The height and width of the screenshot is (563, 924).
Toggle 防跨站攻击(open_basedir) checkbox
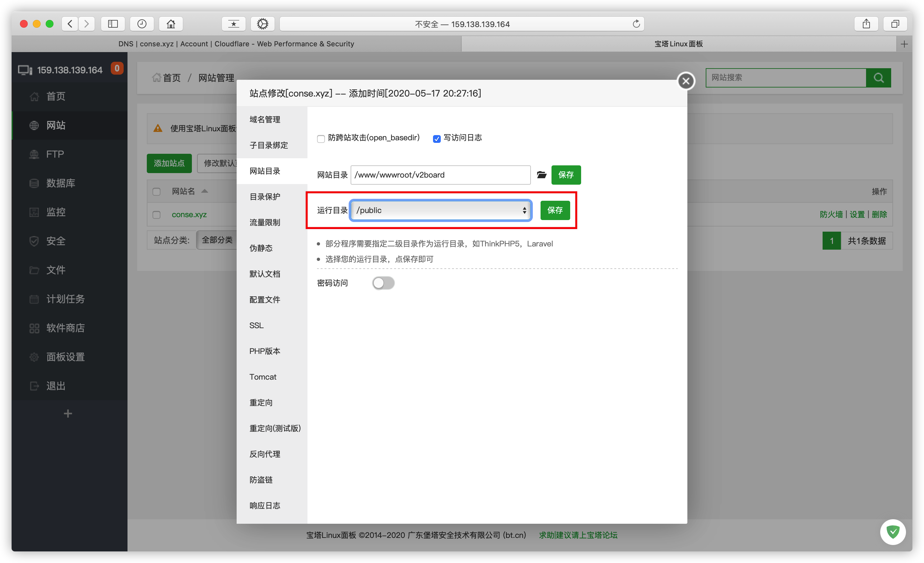321,139
